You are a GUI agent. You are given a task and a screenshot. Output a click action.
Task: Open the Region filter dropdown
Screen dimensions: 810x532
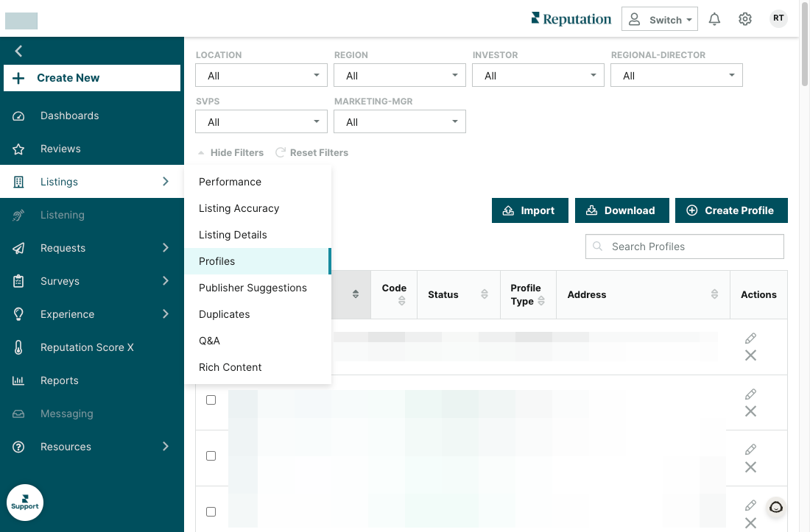[x=400, y=75]
